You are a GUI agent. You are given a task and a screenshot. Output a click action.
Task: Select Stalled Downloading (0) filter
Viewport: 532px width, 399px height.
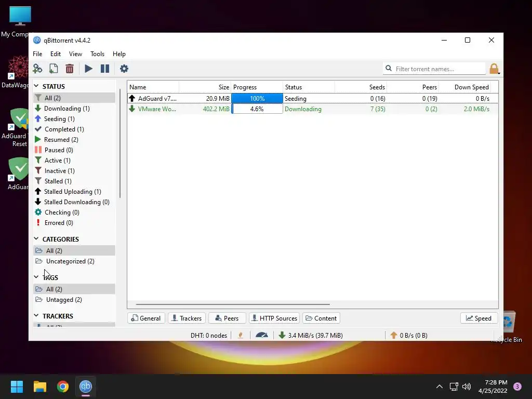77,202
